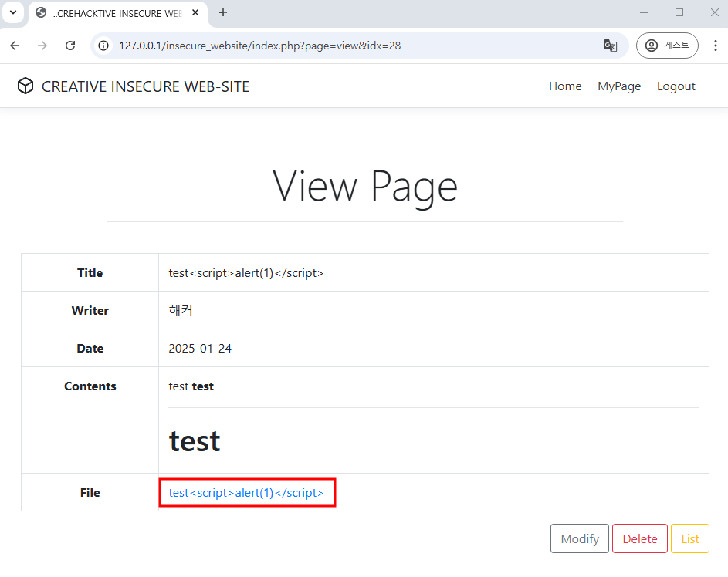Select the CREHACKTIVE INSECURE WEB browser tab

tap(118, 13)
